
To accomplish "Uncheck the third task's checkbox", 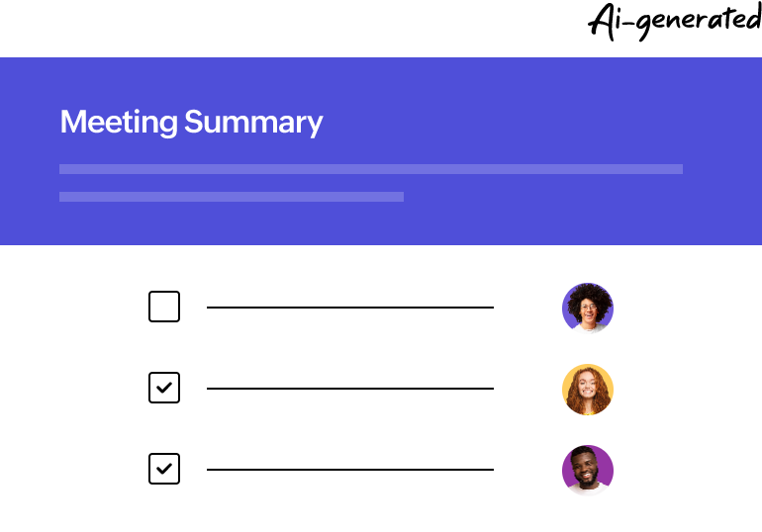I will 164,469.
